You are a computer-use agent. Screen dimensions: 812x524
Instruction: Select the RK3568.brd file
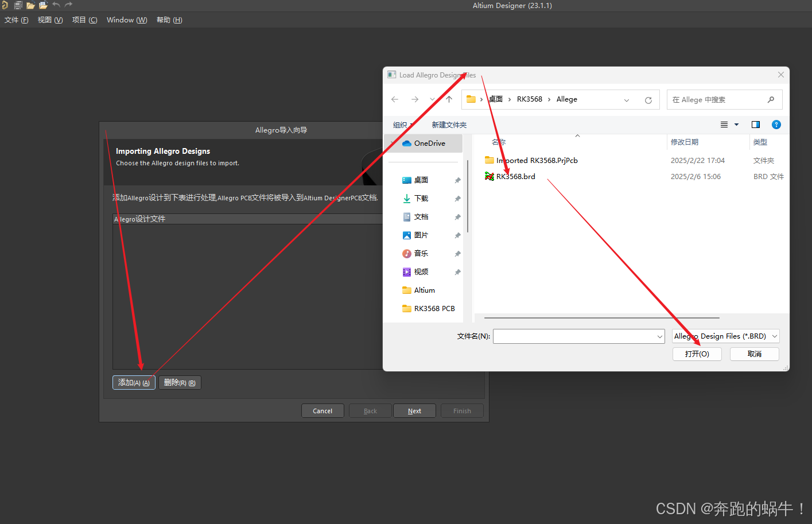tap(515, 177)
